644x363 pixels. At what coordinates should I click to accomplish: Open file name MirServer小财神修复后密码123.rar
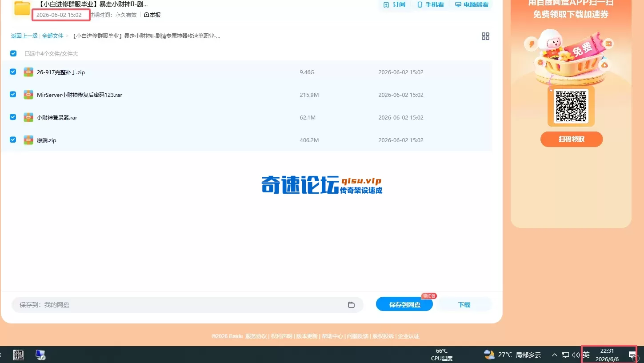(x=80, y=95)
